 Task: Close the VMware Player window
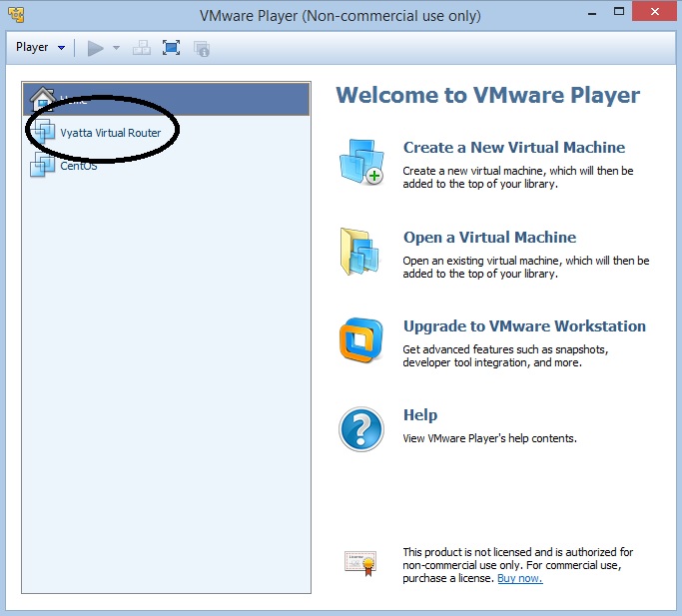[x=655, y=11]
